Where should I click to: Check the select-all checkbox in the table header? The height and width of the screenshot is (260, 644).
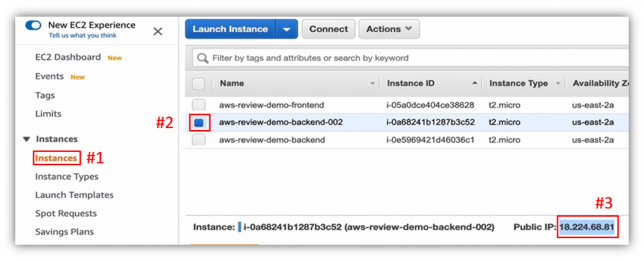[x=198, y=84]
